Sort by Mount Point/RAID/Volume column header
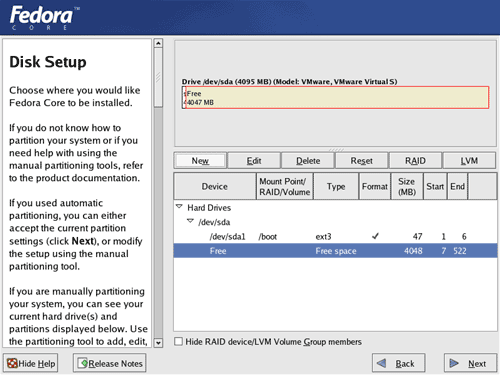Screen dimensions: 500x375 [285, 186]
